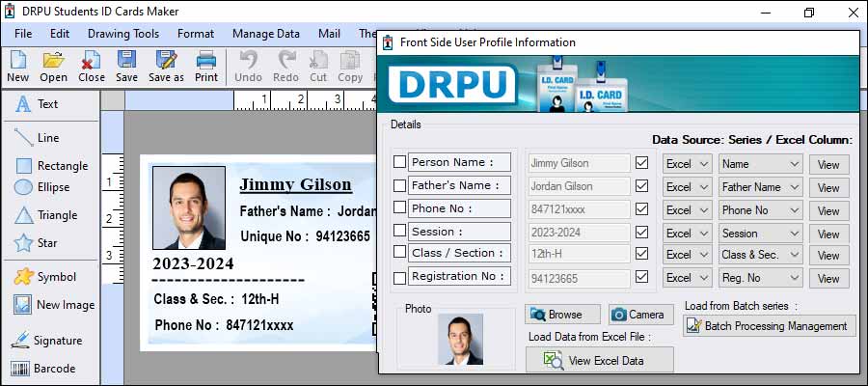
Task: Select the Text drawing tool
Action: tap(37, 104)
